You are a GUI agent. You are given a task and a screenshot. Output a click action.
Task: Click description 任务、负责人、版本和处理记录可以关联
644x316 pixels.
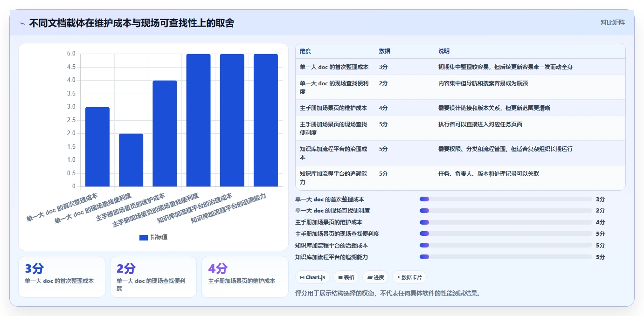click(x=489, y=174)
